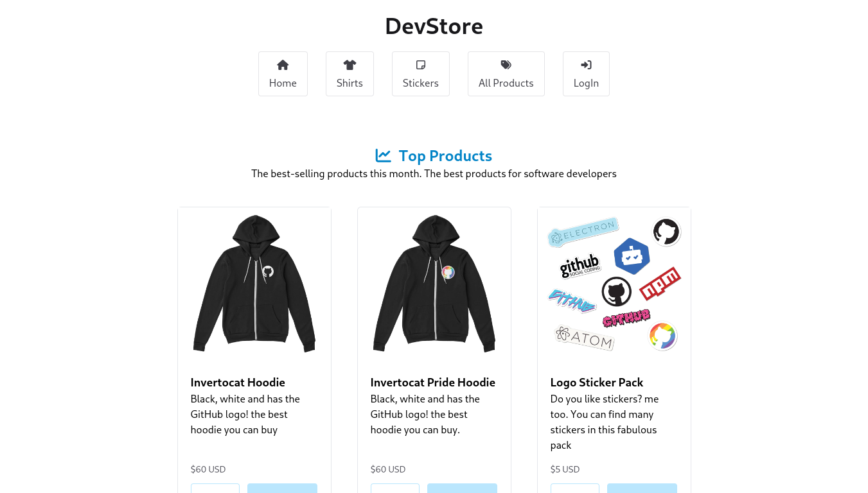Click the description under Invertocat Pride Hoodie
868x493 pixels.
pos(425,414)
